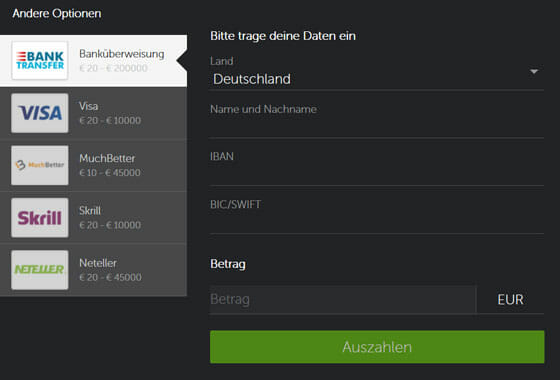This screenshot has height=380, width=560.
Task: Click the green Auszahlen button
Action: (x=377, y=347)
